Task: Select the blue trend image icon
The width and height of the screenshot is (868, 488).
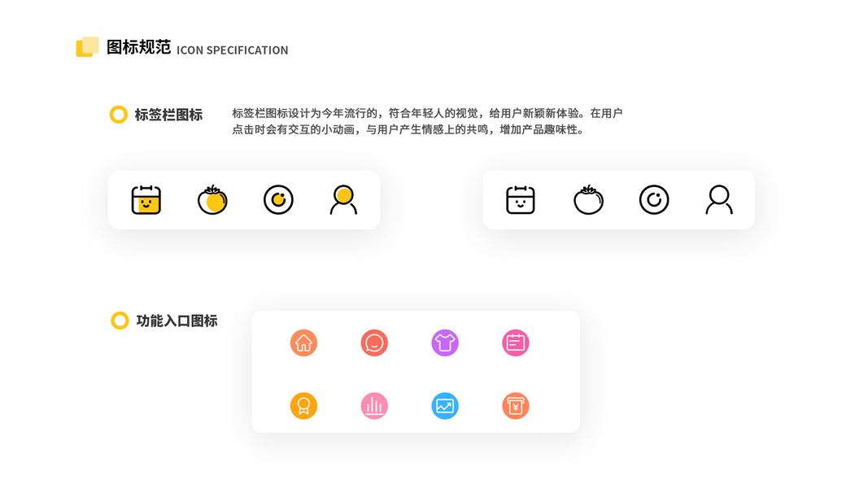Action: click(x=445, y=406)
